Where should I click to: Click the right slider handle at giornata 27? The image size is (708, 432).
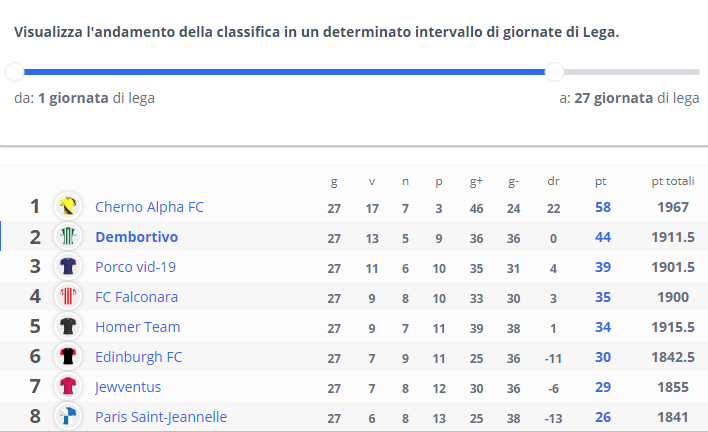pyautogui.click(x=554, y=72)
